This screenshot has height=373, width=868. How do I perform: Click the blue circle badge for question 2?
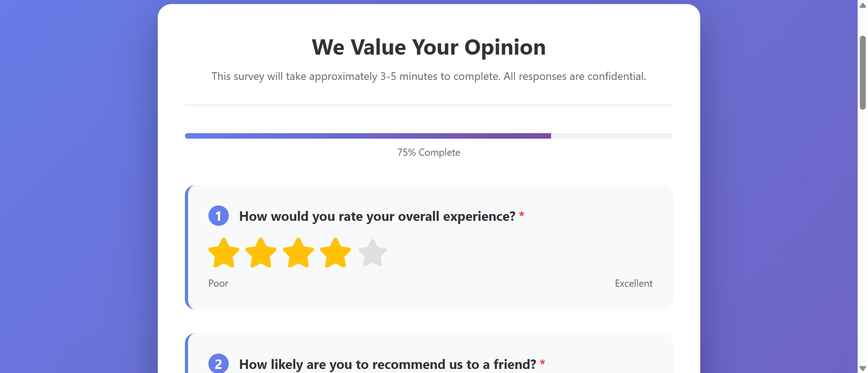(x=218, y=364)
